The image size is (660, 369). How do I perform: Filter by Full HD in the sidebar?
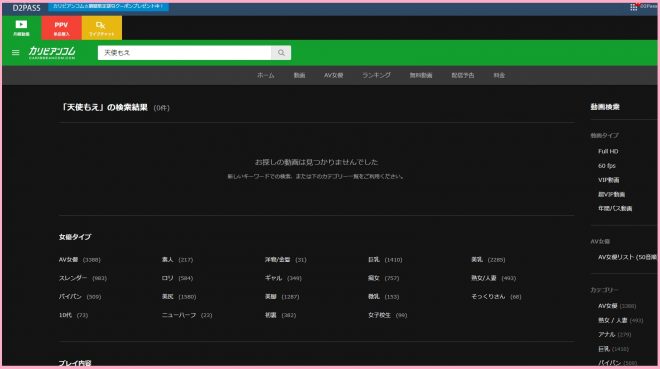pos(608,151)
